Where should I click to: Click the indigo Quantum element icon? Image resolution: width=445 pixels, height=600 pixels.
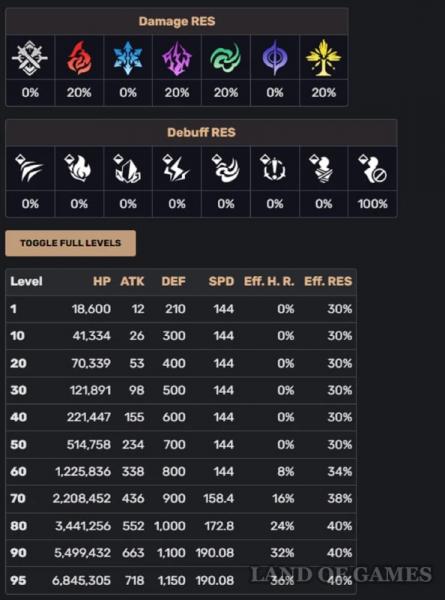(274, 58)
